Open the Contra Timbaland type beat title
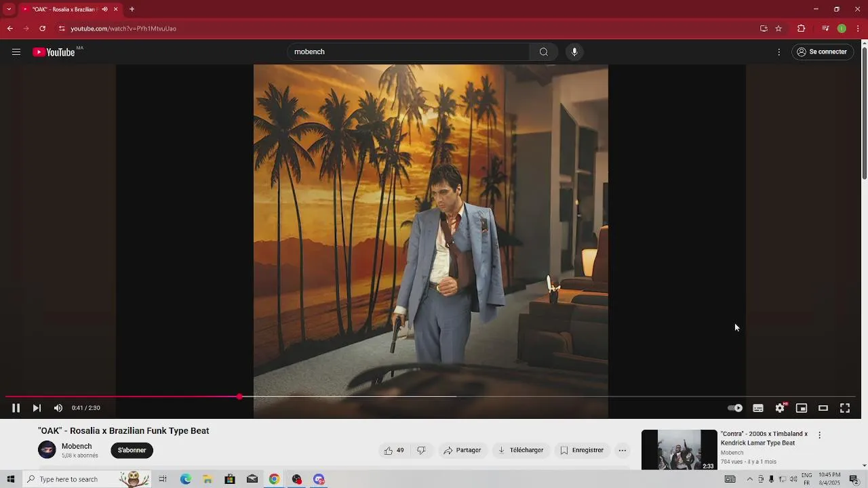 click(764, 439)
